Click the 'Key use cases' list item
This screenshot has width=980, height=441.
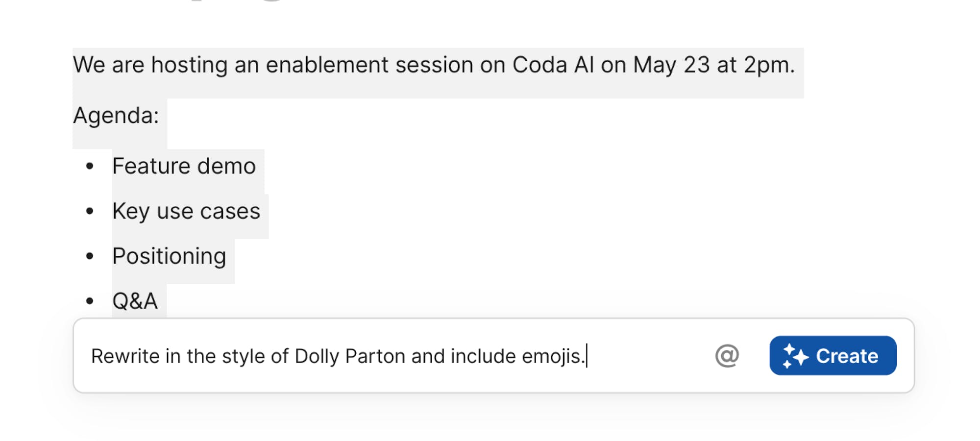pos(186,212)
